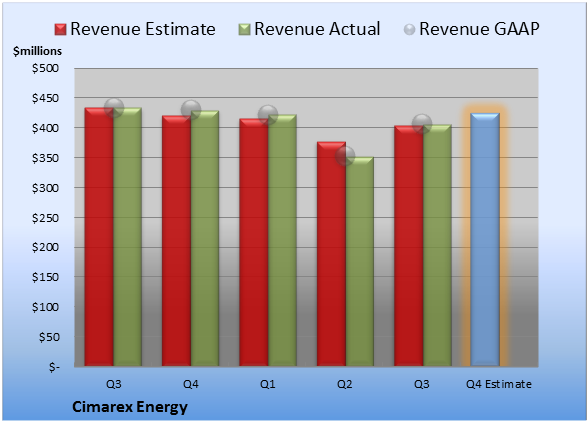Select the green actual bar above Q4
The height and width of the screenshot is (422, 588).
coord(205,238)
